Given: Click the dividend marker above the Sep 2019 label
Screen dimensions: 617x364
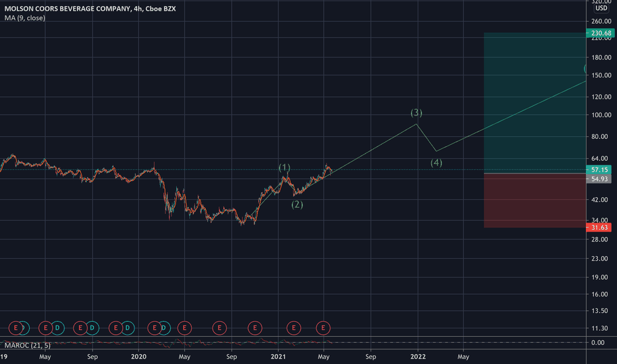Looking at the screenshot, I should click(92, 328).
